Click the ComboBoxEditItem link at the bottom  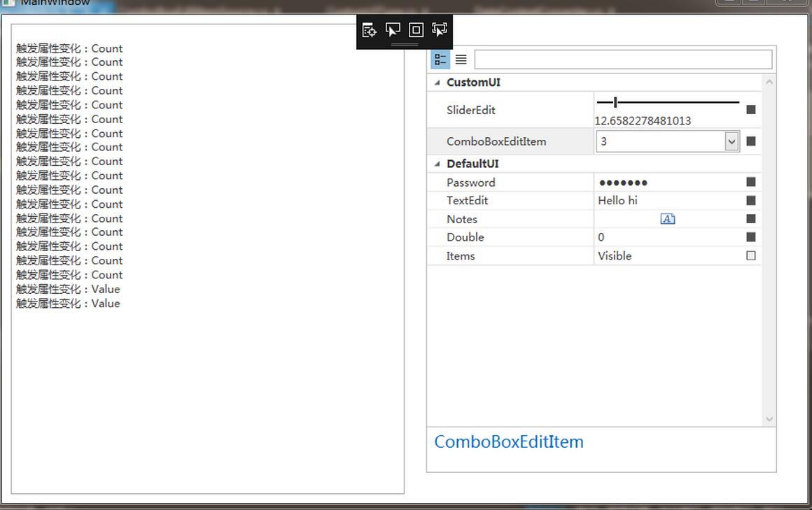pos(509,441)
